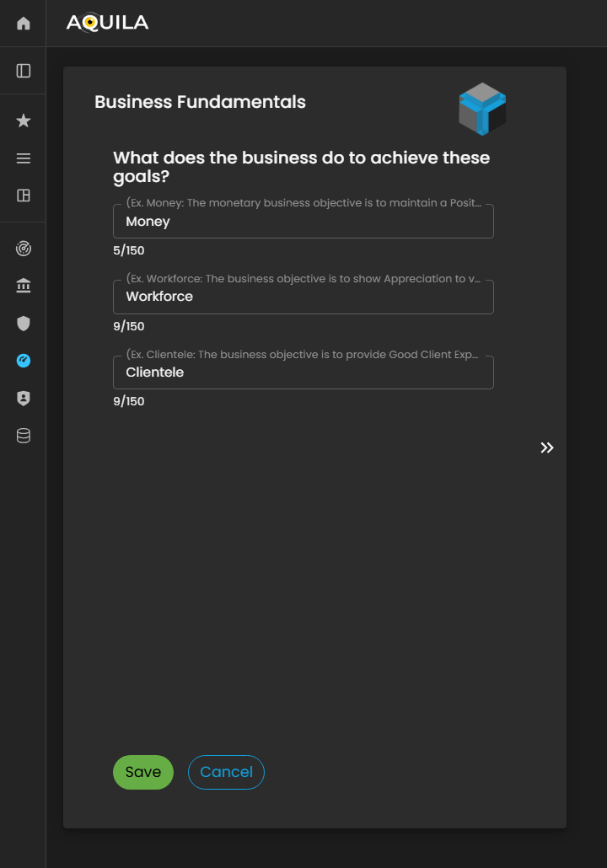Click the AQUILA logo in header

[107, 23]
